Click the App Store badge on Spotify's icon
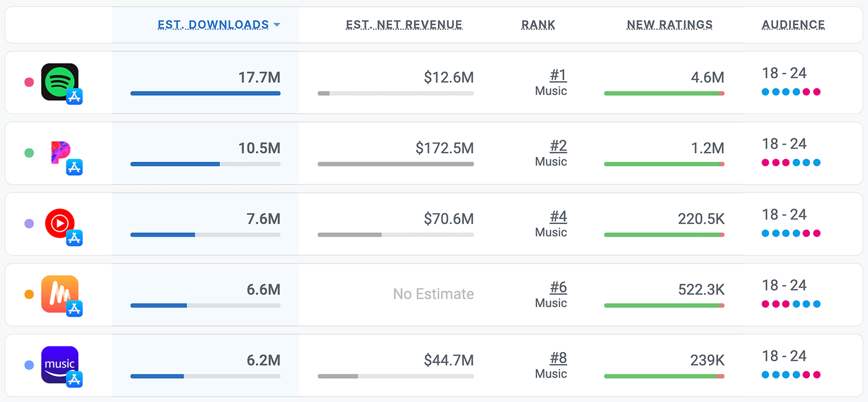The image size is (868, 402). point(74,97)
